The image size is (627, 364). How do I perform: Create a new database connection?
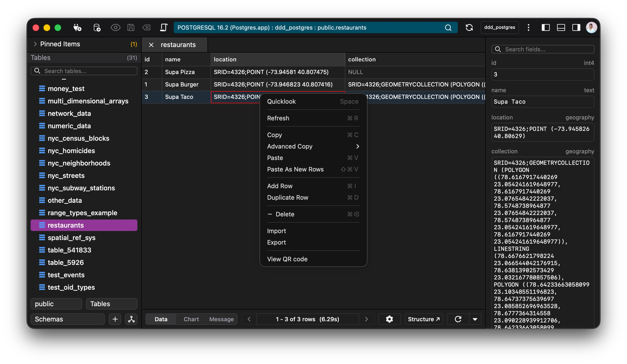click(77, 27)
